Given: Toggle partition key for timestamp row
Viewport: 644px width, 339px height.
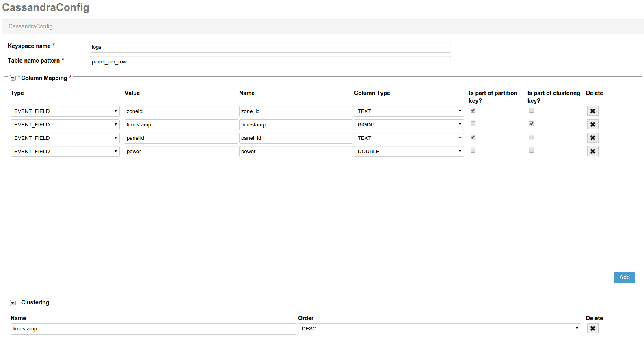Looking at the screenshot, I should click(x=473, y=124).
